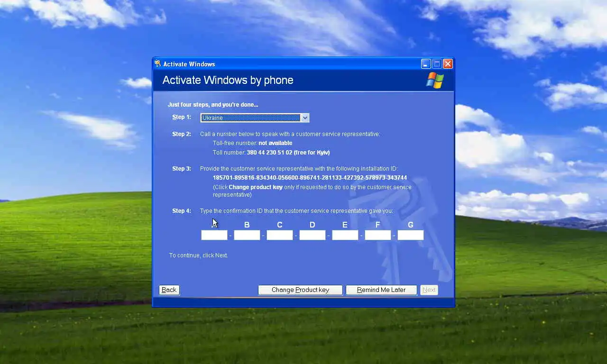Click 'To continue, click Next.' text

pyautogui.click(x=199, y=255)
